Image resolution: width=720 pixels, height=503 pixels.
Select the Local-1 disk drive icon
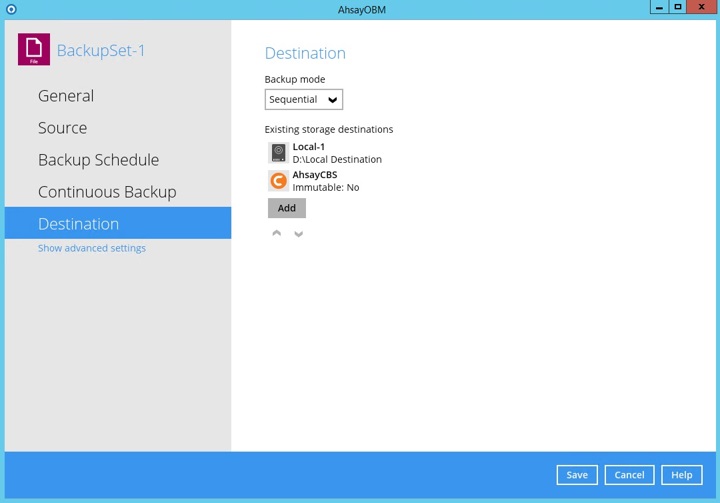pos(278,153)
